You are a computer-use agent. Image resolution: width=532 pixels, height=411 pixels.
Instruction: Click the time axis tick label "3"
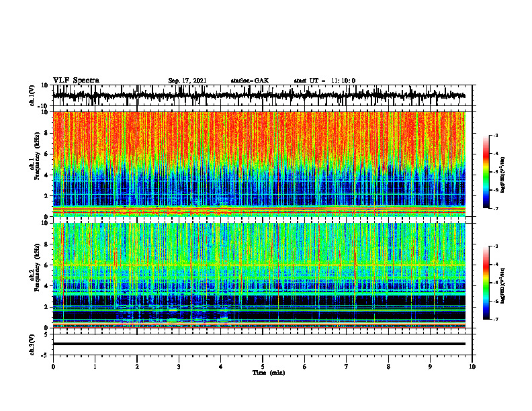[x=179, y=367]
